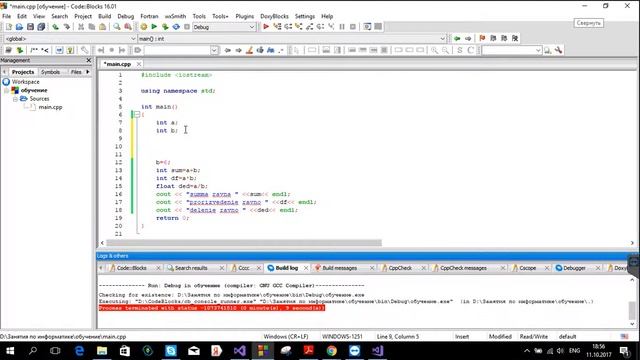This screenshot has width=640, height=360.
Task: Toggle selected text only search option
Action: (260, 50)
